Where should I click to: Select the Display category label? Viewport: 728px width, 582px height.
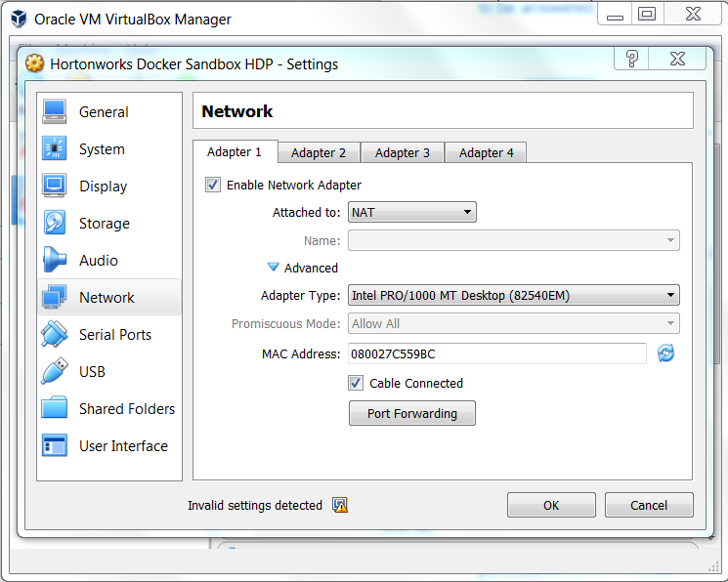(103, 187)
